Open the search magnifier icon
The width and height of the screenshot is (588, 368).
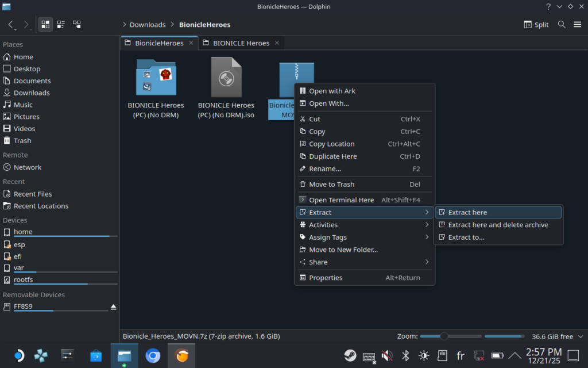[x=562, y=25]
